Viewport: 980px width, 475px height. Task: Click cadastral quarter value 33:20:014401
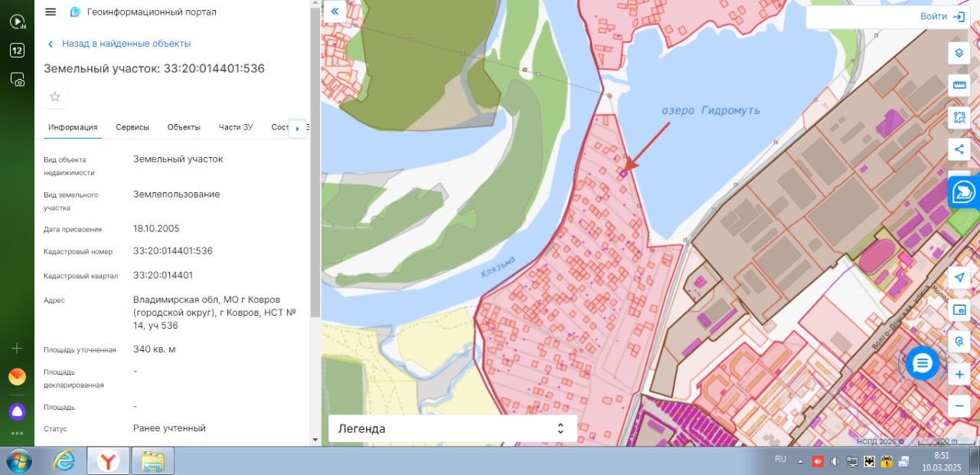[163, 275]
